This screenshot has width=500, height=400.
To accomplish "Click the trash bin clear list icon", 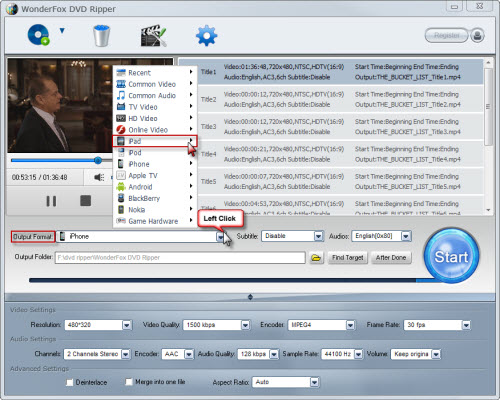I will click(x=101, y=35).
